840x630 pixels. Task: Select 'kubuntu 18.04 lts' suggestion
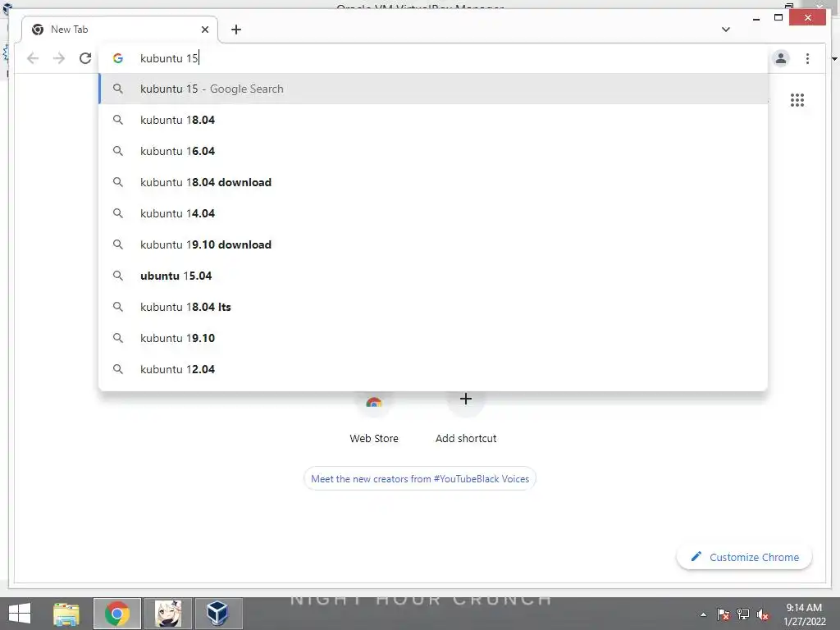tap(433, 307)
